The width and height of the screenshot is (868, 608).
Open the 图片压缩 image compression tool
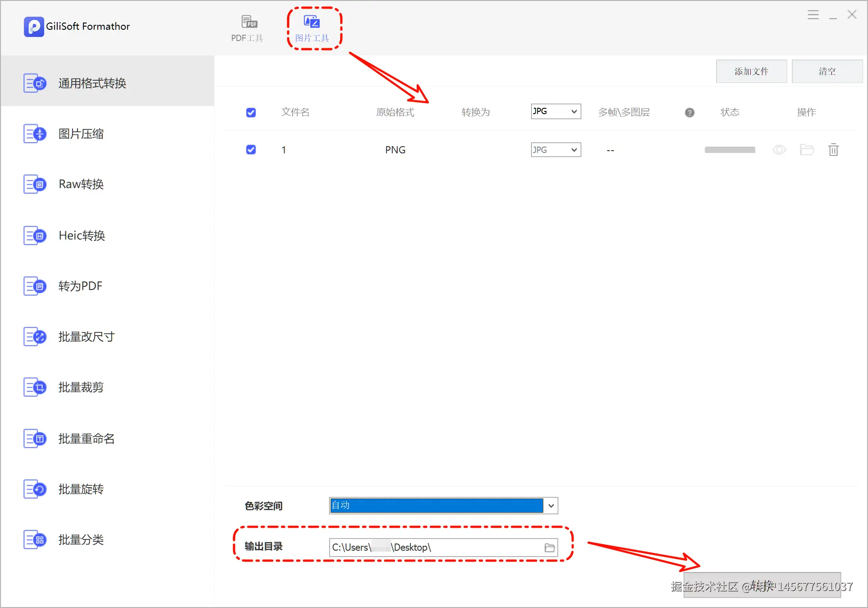[x=81, y=134]
